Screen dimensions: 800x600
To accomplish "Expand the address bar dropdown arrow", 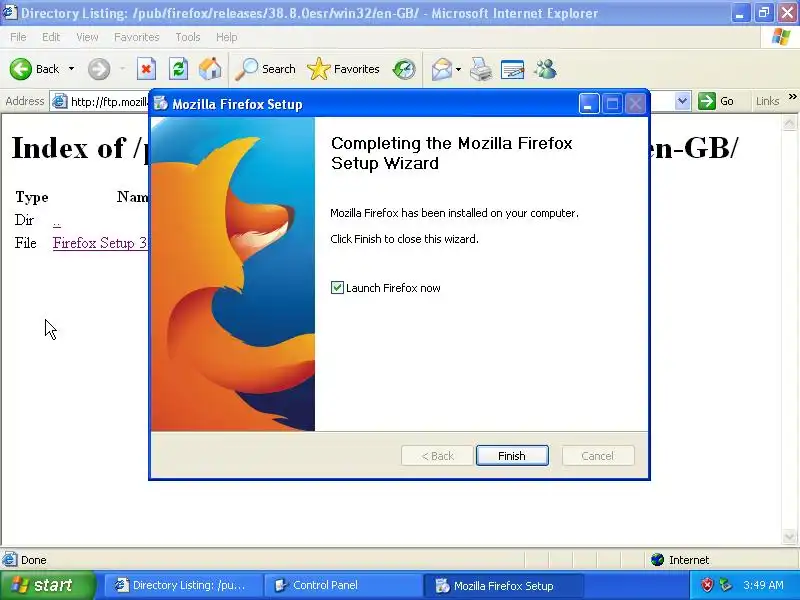I will [682, 101].
